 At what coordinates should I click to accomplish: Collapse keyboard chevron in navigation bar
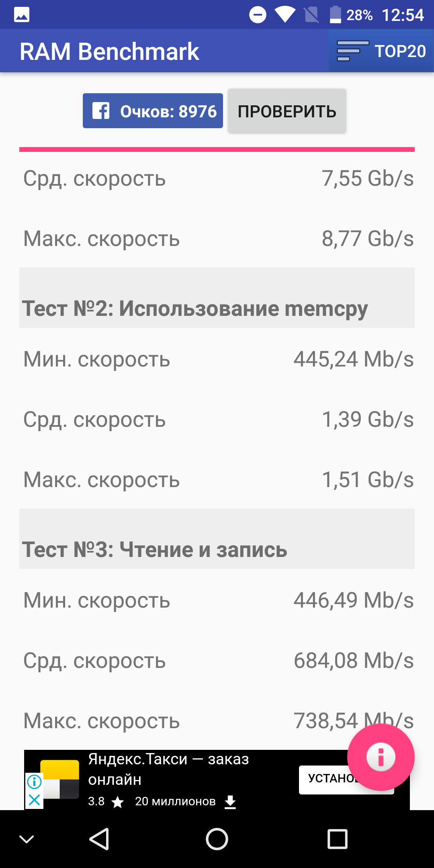coord(27,839)
